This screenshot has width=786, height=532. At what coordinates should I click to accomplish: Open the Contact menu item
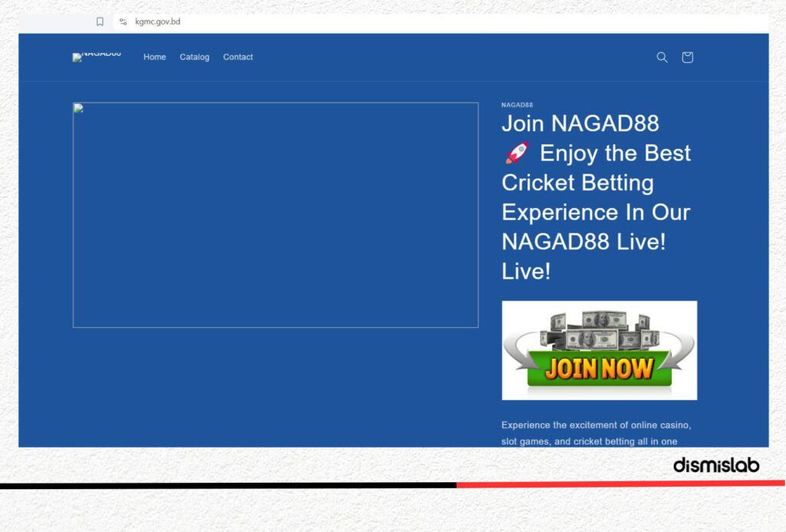click(238, 57)
